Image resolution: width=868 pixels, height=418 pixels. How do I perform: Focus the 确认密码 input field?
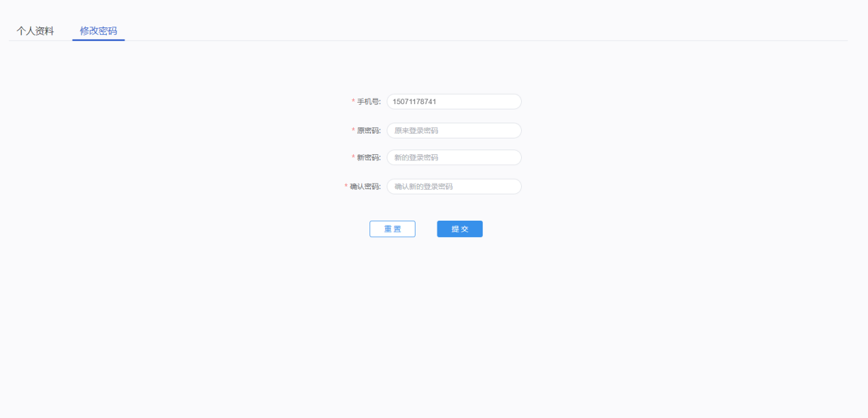click(x=454, y=186)
